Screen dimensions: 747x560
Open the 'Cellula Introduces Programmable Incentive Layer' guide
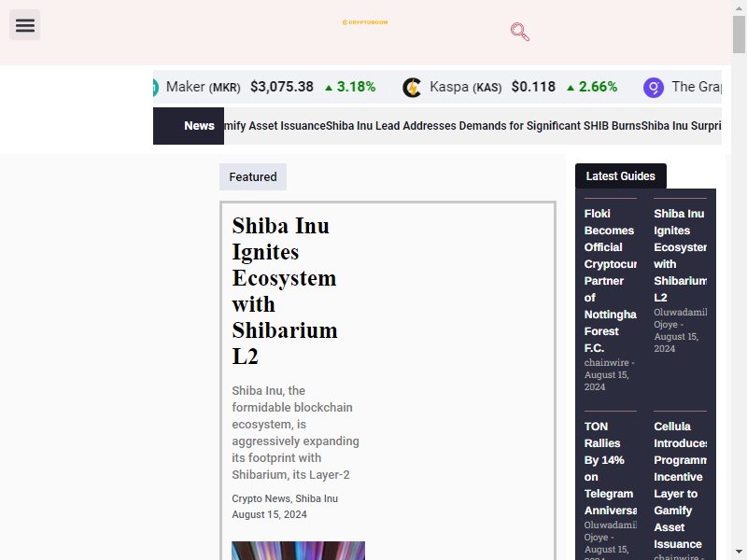point(681,485)
